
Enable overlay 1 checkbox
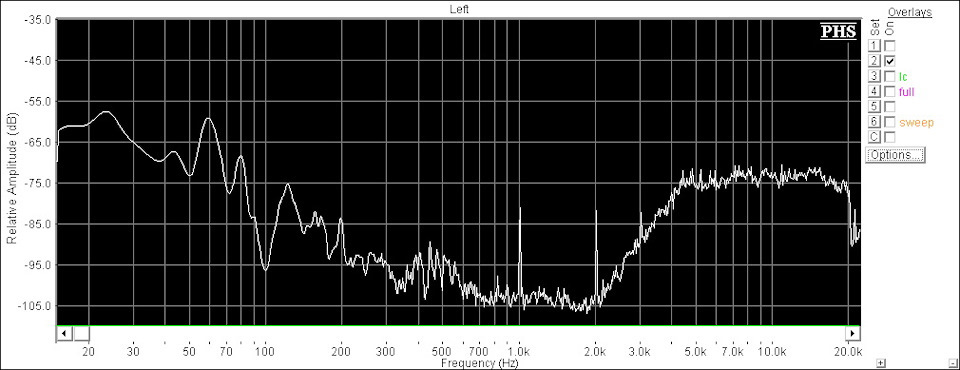tap(890, 46)
